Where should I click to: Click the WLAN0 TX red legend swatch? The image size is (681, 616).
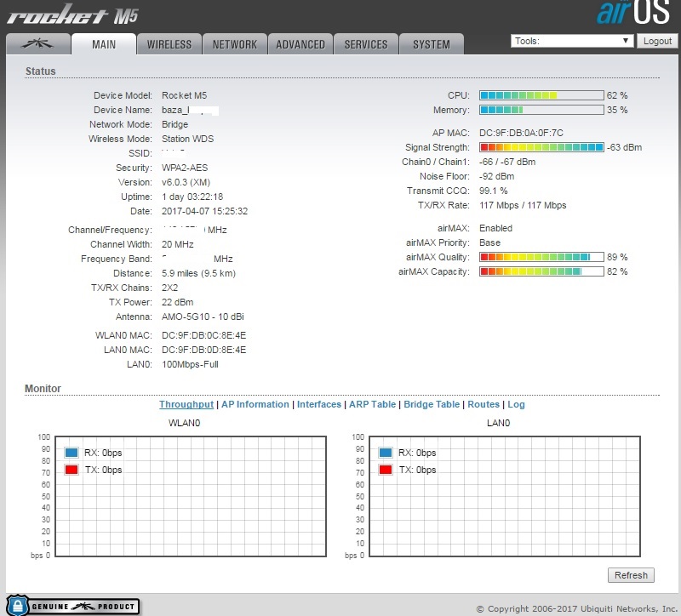[x=72, y=470]
